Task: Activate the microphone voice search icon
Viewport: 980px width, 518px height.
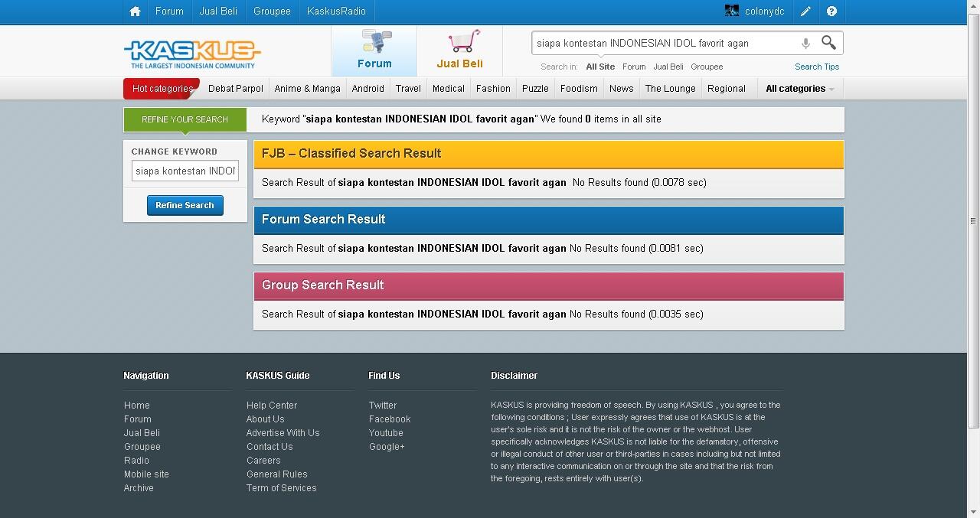Action: [805, 44]
